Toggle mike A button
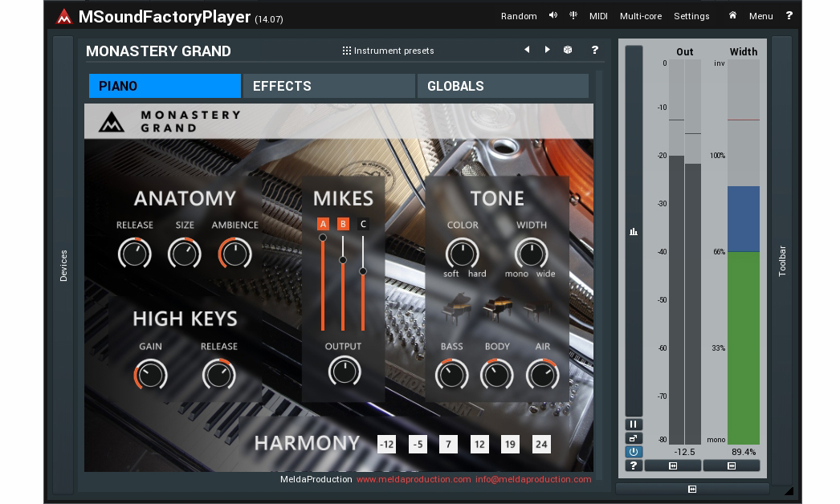Screen dimensions: 840x504 323,224
